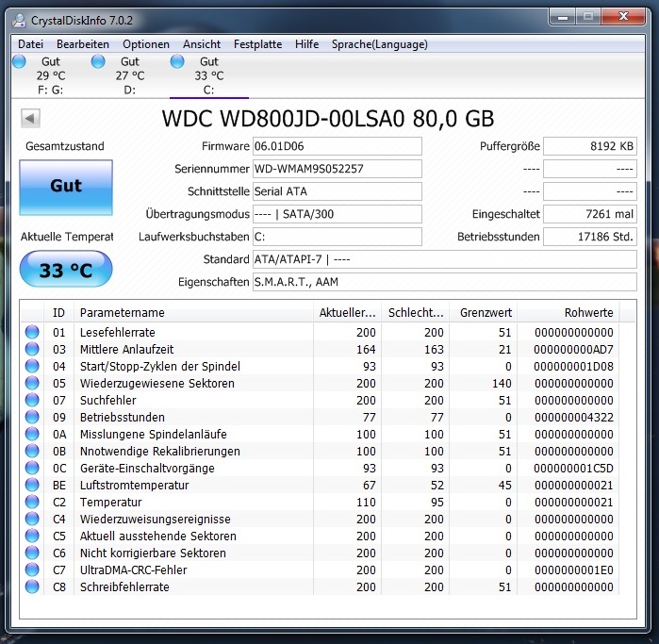The height and width of the screenshot is (644, 659).
Task: Click the blue health orb for drive C:
Action: point(177,61)
